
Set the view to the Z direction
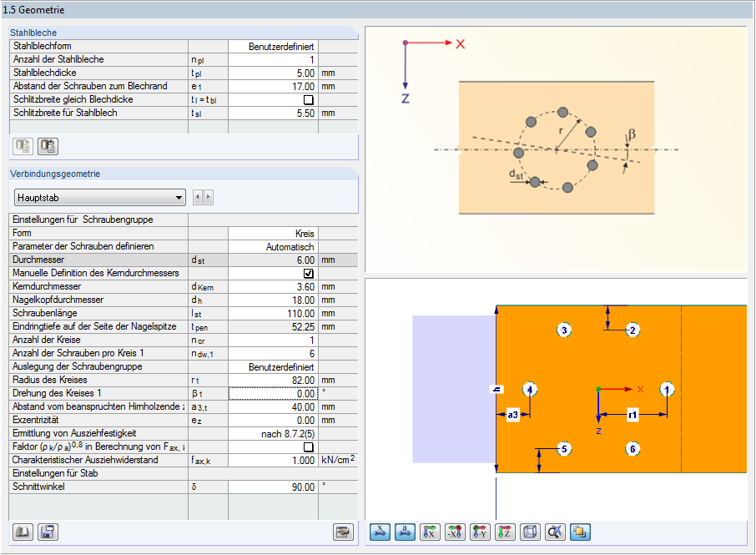(505, 532)
